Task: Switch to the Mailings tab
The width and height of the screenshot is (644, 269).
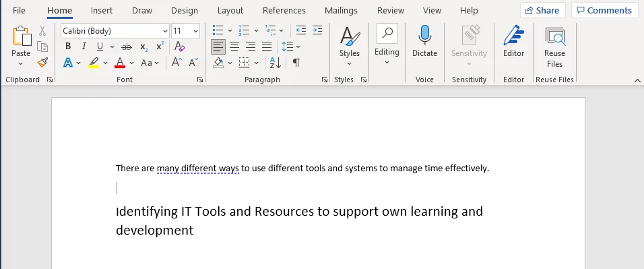Action: [x=341, y=10]
